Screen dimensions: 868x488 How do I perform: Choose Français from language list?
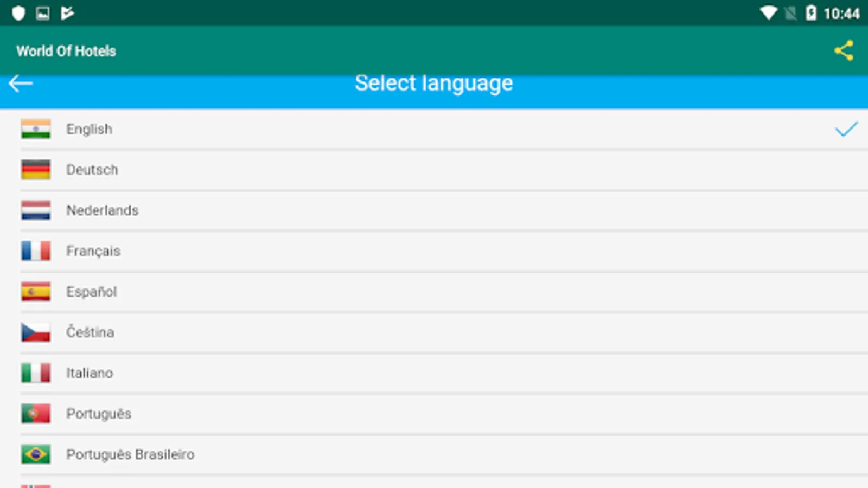[93, 251]
